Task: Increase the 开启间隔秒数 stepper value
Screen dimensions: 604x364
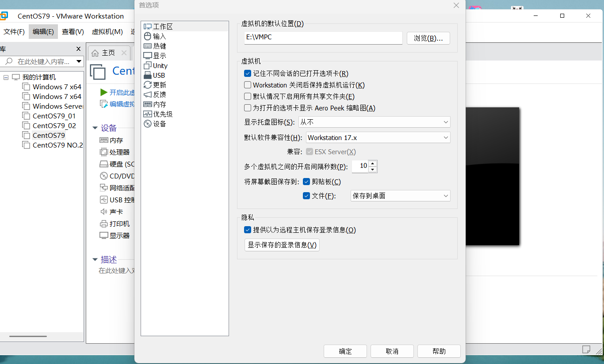Action: point(373,163)
